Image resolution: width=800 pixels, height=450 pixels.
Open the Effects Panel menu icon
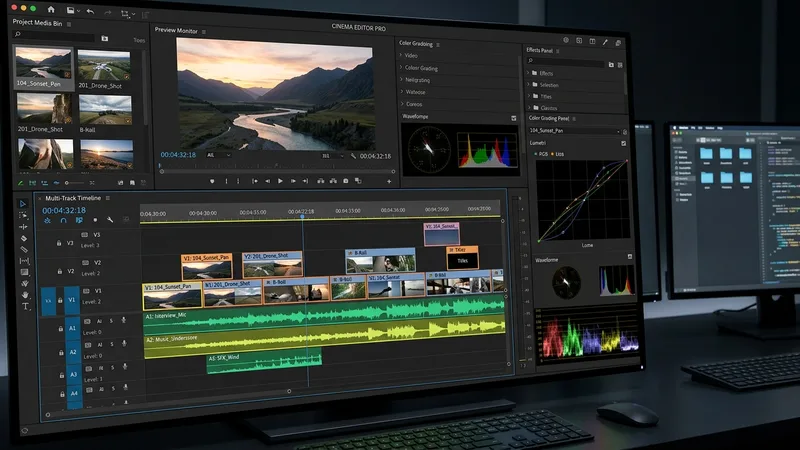[558, 51]
